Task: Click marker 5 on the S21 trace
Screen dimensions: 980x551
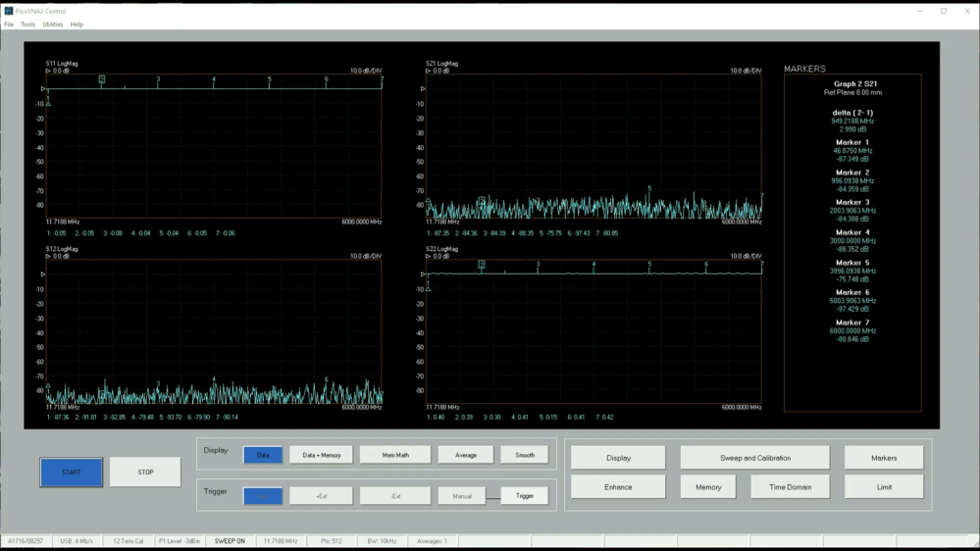Action: coord(649,189)
